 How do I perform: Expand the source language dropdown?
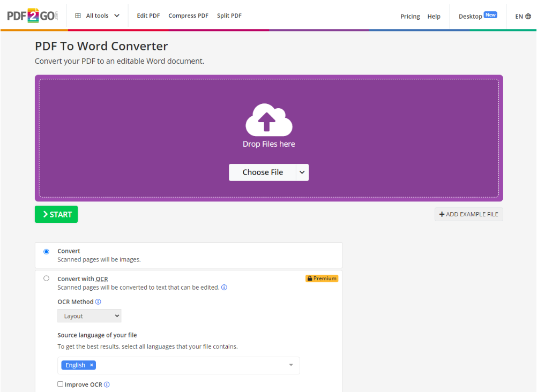tap(291, 365)
